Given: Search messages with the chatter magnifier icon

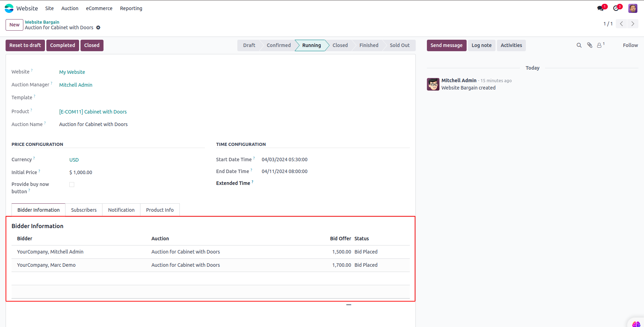Looking at the screenshot, I should (x=579, y=45).
